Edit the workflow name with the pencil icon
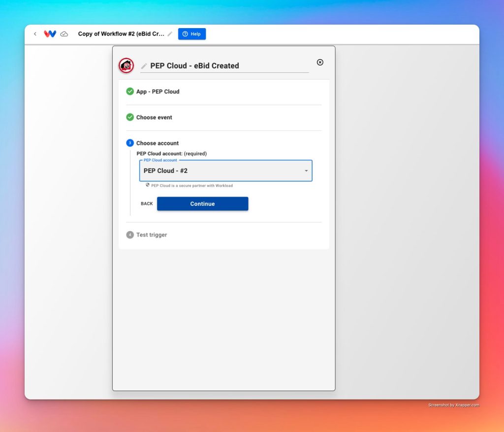Image resolution: width=504 pixels, height=432 pixels. coord(170,34)
